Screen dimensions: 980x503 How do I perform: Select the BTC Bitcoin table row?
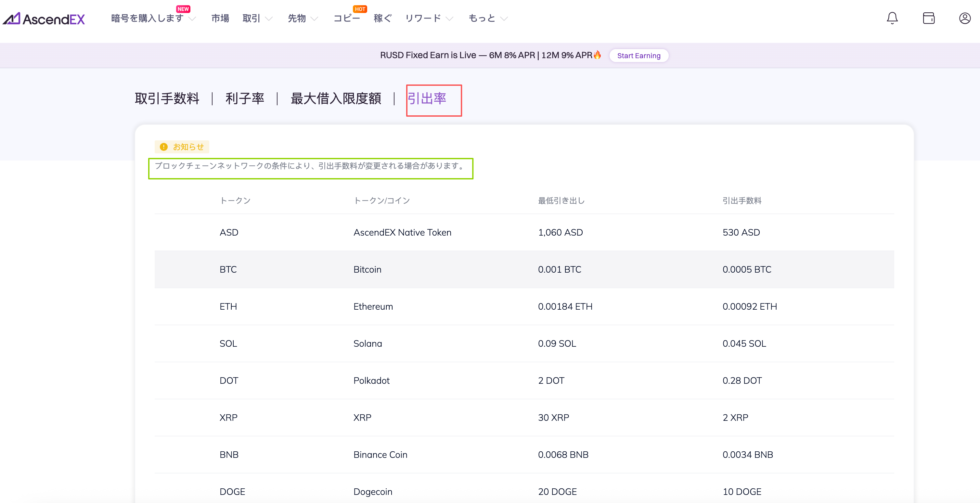click(x=523, y=269)
